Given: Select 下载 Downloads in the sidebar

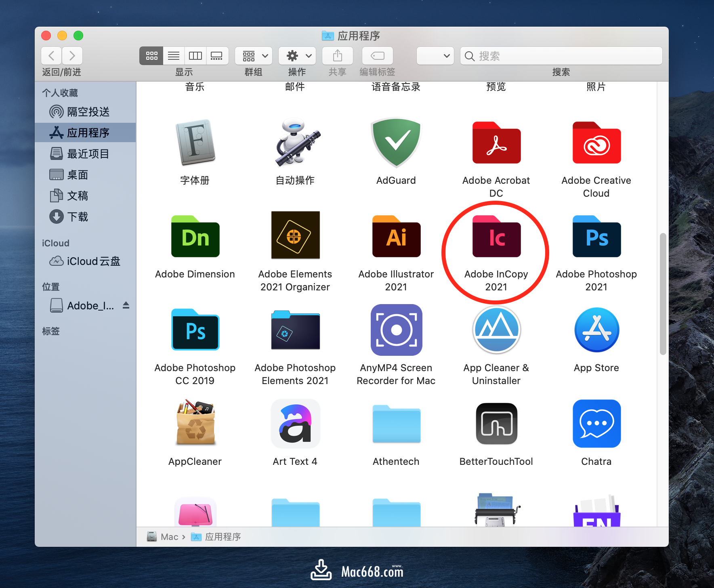Looking at the screenshot, I should pos(85,216).
